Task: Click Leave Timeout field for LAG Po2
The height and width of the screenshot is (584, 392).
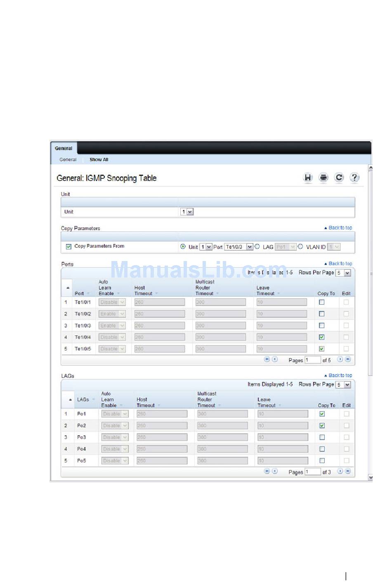Action: pos(283,425)
